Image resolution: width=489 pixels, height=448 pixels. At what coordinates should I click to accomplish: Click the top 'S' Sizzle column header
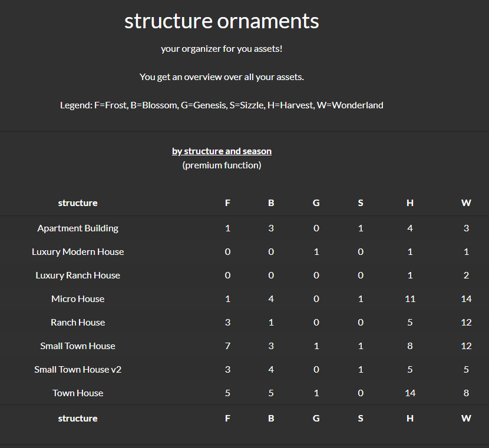tap(361, 203)
